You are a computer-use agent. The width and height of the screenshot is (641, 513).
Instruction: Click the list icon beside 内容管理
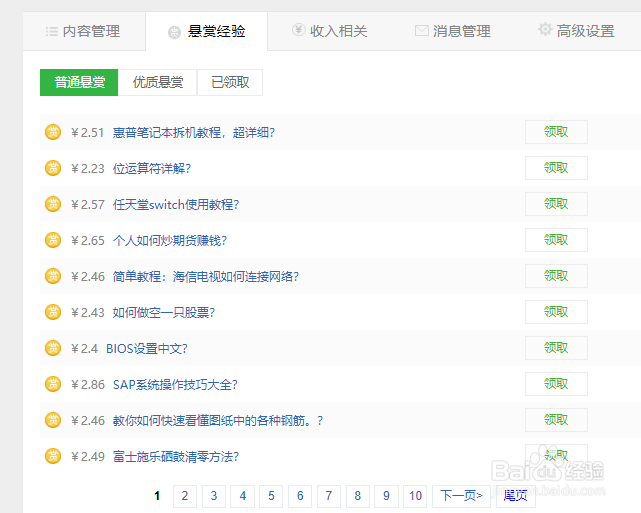coord(52,31)
